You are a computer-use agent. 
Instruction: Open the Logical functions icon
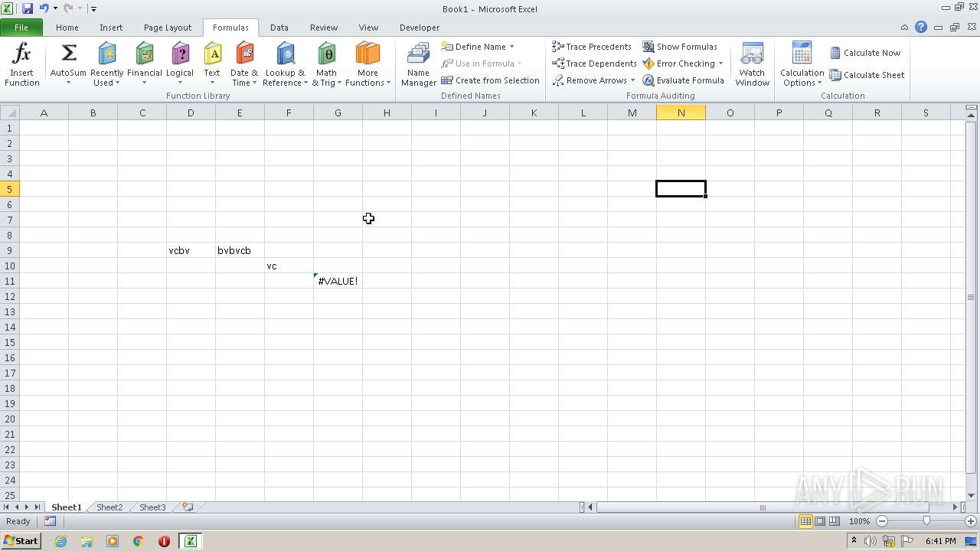pos(180,54)
